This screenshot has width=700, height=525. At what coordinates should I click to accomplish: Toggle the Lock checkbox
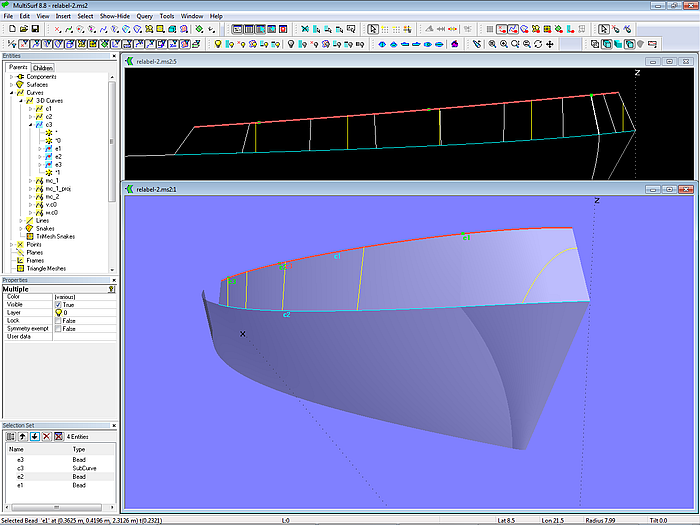point(58,320)
